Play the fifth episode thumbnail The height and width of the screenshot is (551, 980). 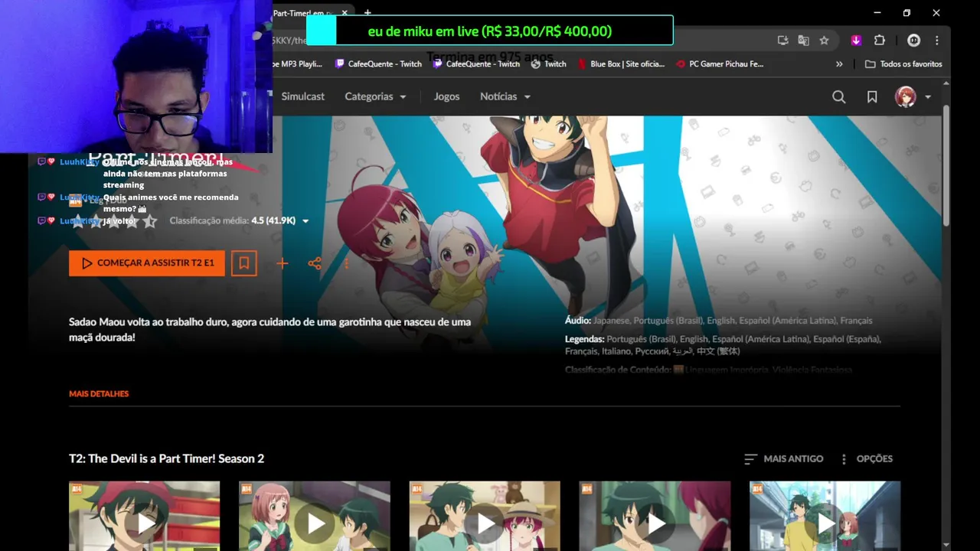click(825, 516)
